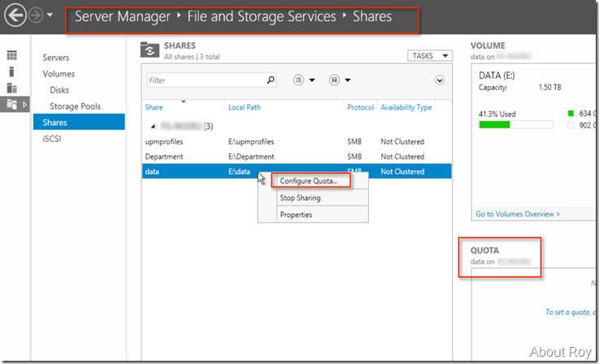Open the Dashboard icon in left rail
The width and height of the screenshot is (599, 364).
12,55
